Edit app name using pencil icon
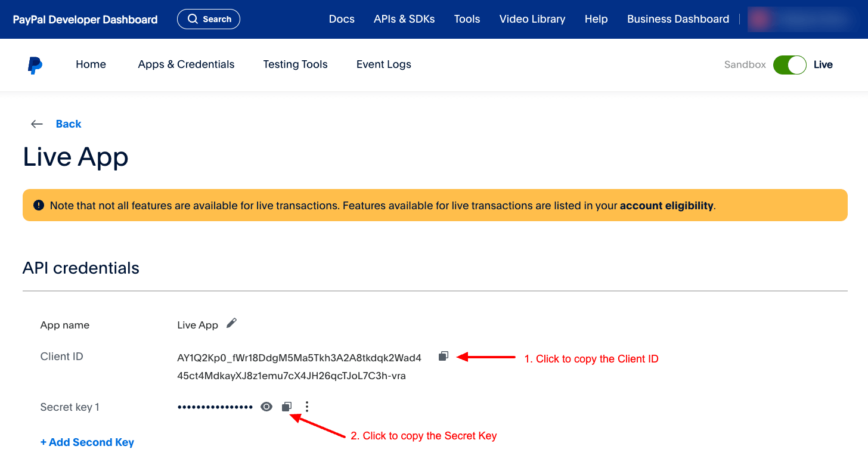The height and width of the screenshot is (471, 868). point(231,323)
